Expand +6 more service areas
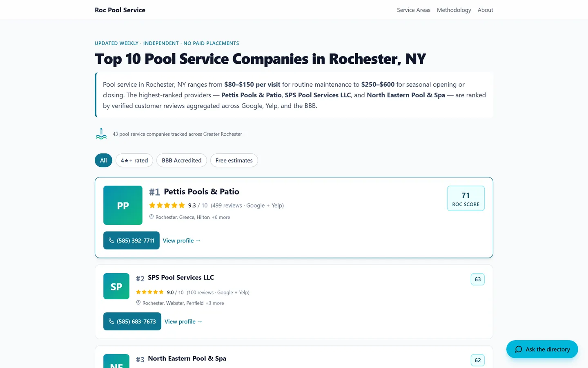Viewport: 588px width, 368px height. [x=221, y=217]
